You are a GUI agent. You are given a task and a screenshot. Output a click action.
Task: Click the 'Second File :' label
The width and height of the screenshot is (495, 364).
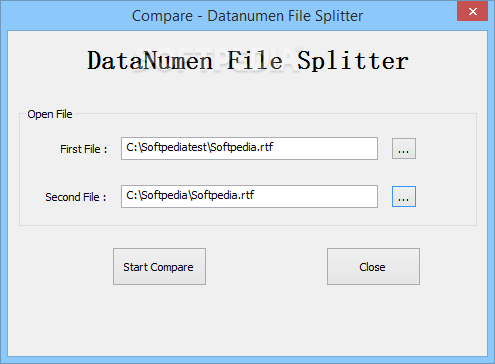(76, 197)
